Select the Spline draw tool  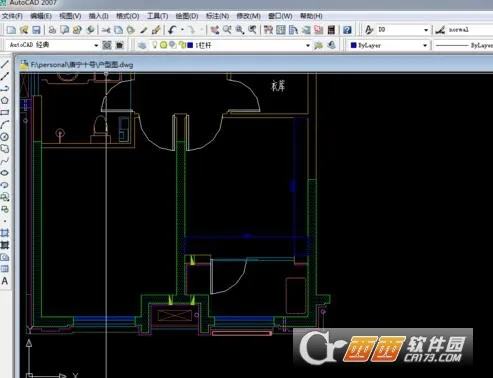(5, 161)
